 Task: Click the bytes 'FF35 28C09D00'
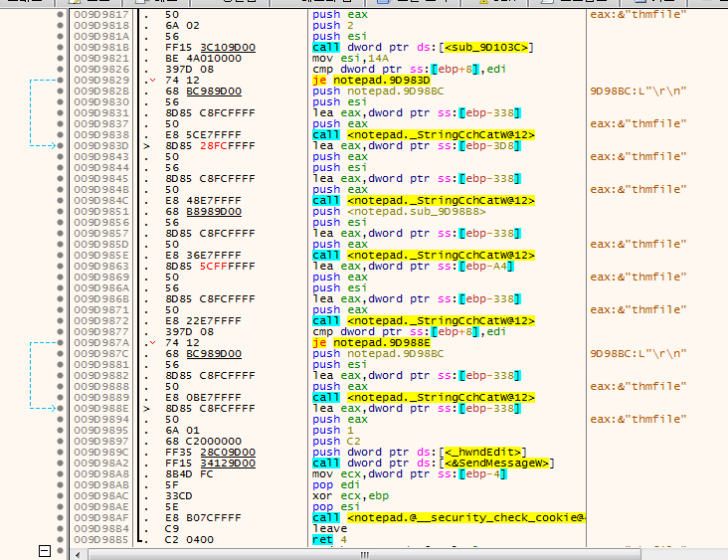pos(210,453)
